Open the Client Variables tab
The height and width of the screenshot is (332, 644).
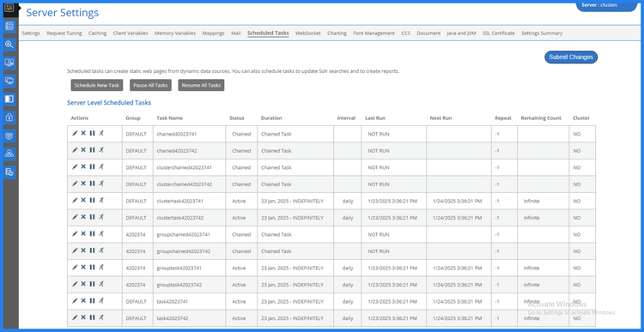tap(131, 33)
